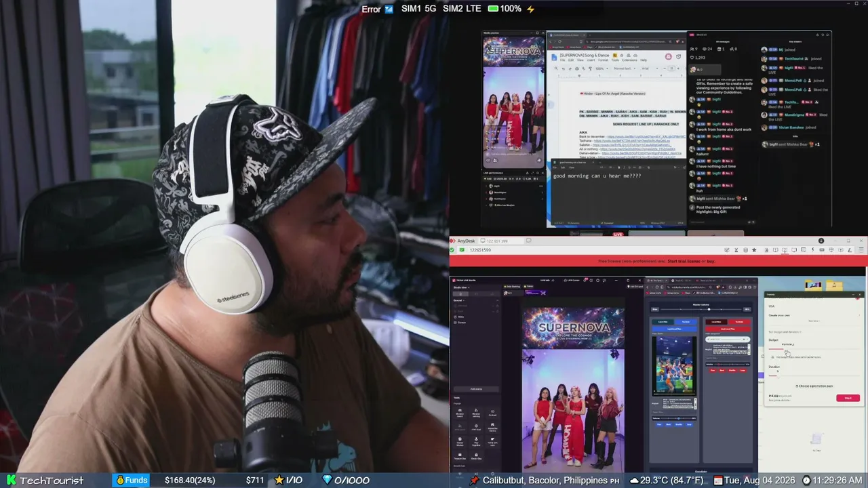Click the print icon in Docs toolbar
This screenshot has height=488, width=868.
pyautogui.click(x=577, y=68)
